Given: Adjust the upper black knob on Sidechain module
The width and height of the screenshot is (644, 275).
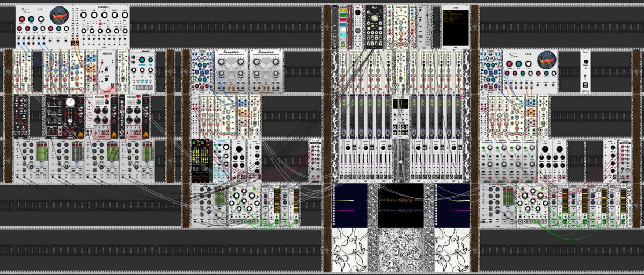Looking at the screenshot, I should point(106,69).
